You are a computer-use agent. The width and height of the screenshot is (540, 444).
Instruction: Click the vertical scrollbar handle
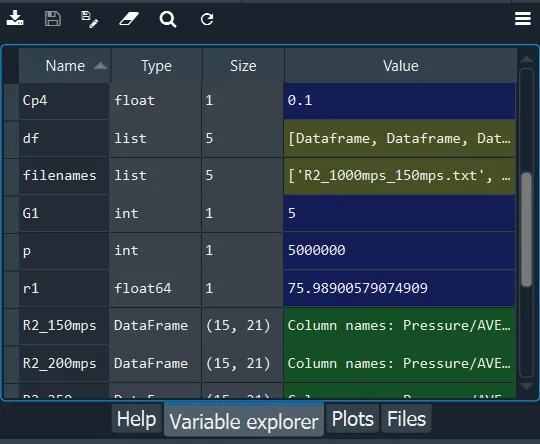tap(527, 230)
